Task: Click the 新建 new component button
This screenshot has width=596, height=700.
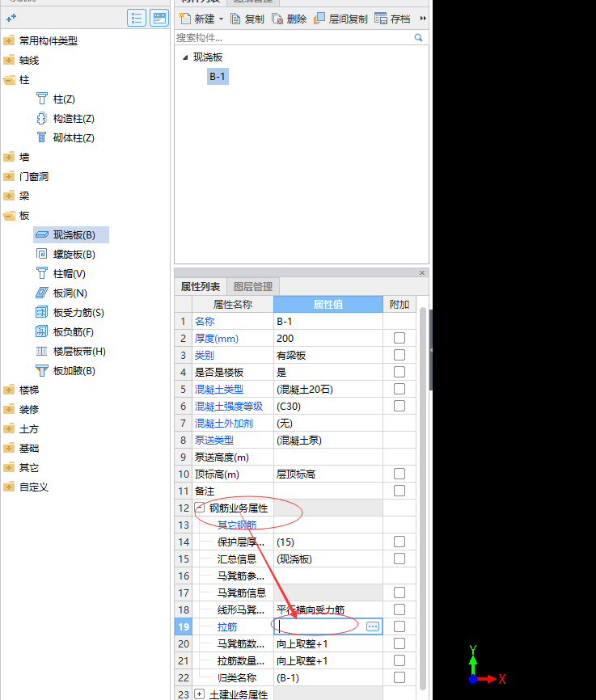Action: click(x=197, y=19)
